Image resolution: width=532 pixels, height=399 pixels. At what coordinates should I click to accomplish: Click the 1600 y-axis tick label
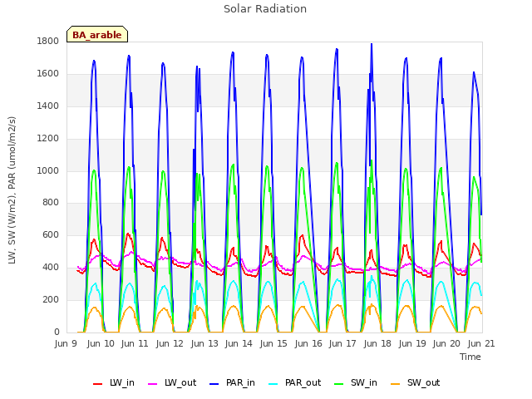tap(48, 74)
